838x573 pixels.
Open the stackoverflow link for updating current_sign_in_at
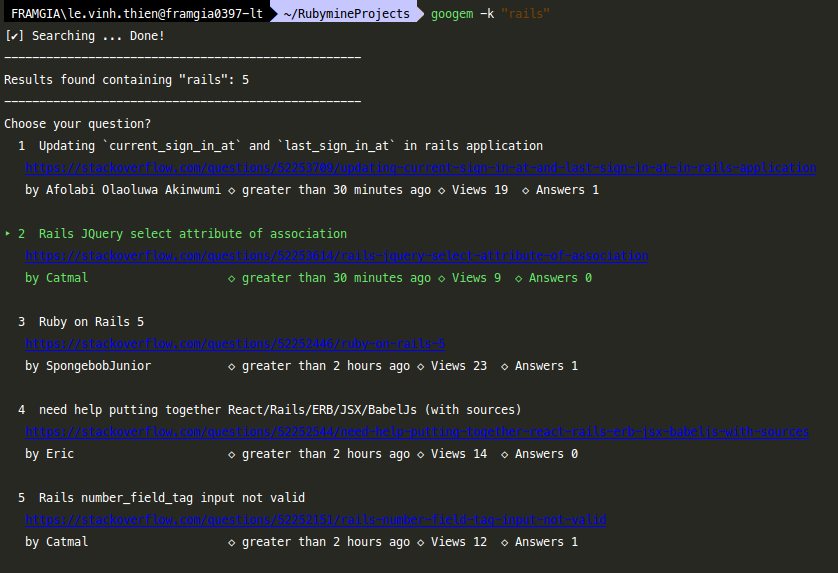(420, 168)
